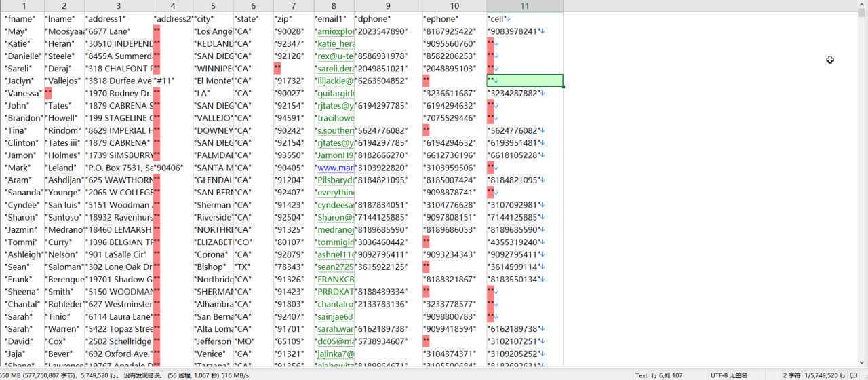Select column header 10

coord(454,6)
